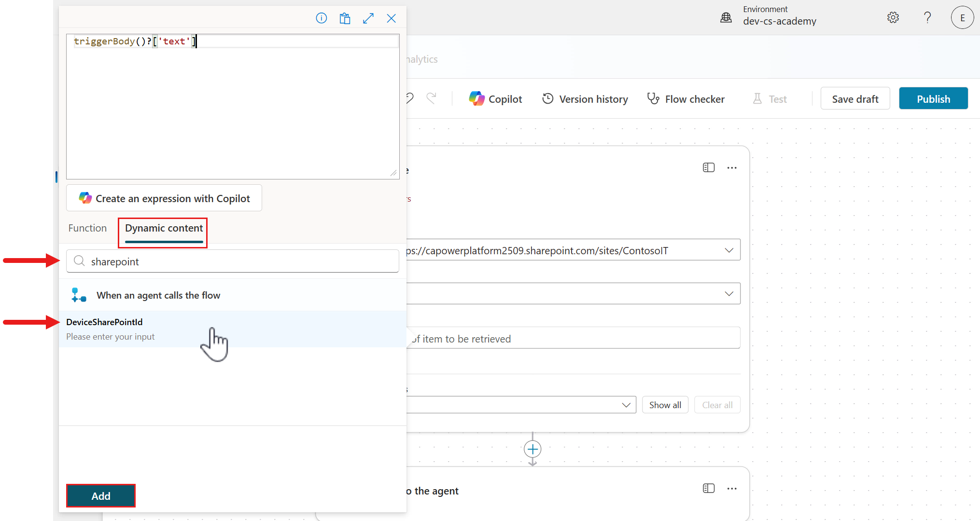
Task: Add the selected dynamic content
Action: [100, 495]
